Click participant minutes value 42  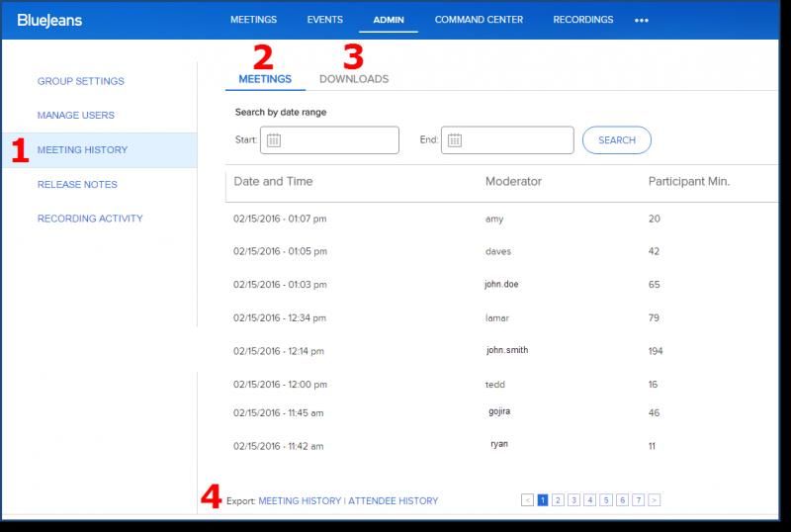(654, 251)
